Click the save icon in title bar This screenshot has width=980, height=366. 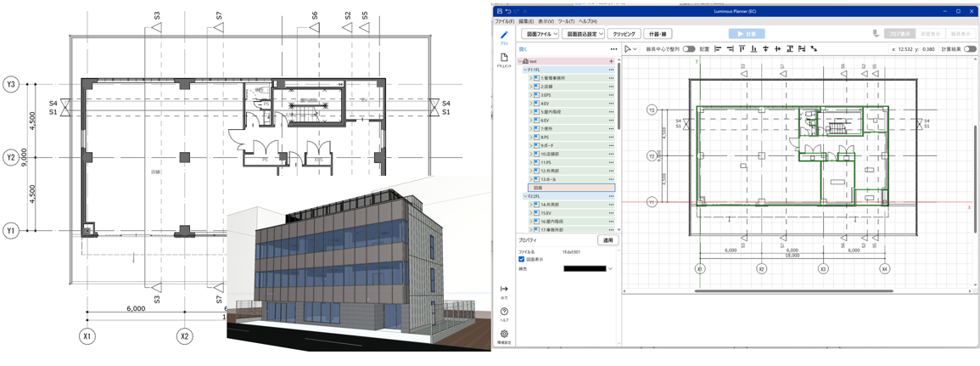[499, 11]
